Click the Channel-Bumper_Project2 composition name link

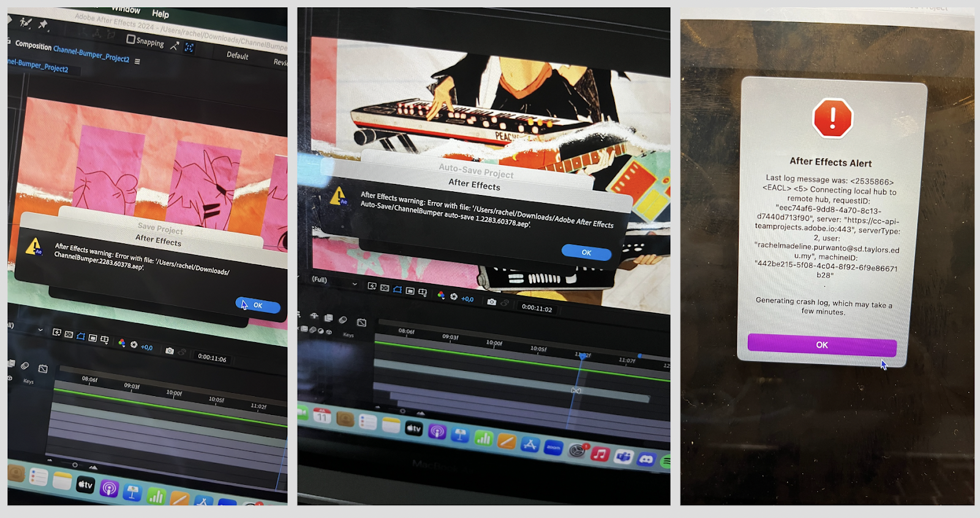coord(91,54)
